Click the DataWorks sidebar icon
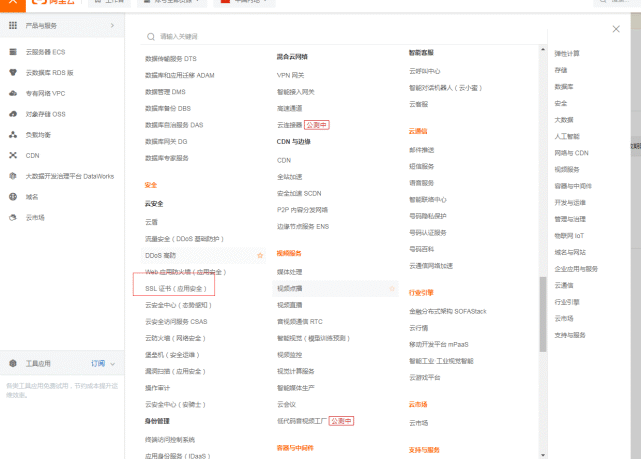Viewport: 641px width, 459px height. point(13,176)
